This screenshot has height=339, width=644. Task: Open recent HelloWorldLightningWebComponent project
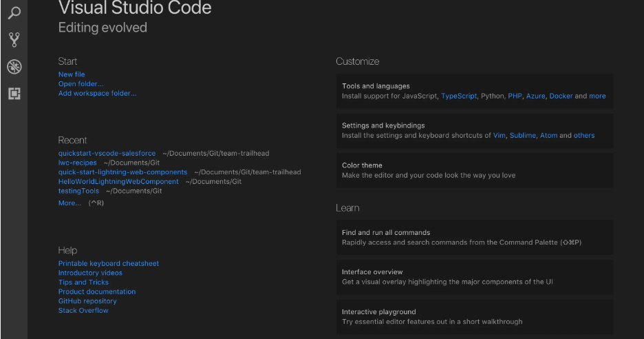118,181
